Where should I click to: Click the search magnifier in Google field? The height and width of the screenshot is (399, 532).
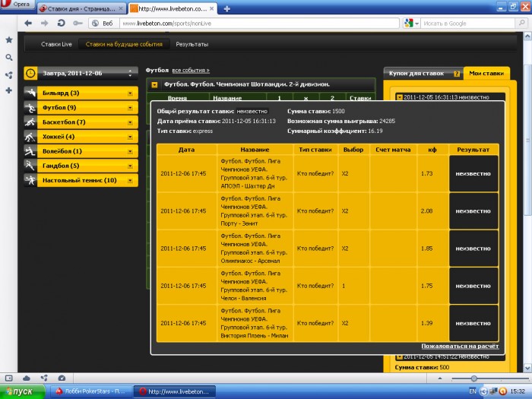521,23
